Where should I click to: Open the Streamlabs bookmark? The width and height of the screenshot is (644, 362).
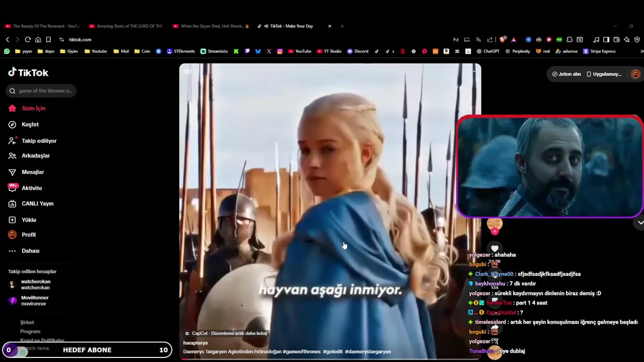[x=214, y=51]
